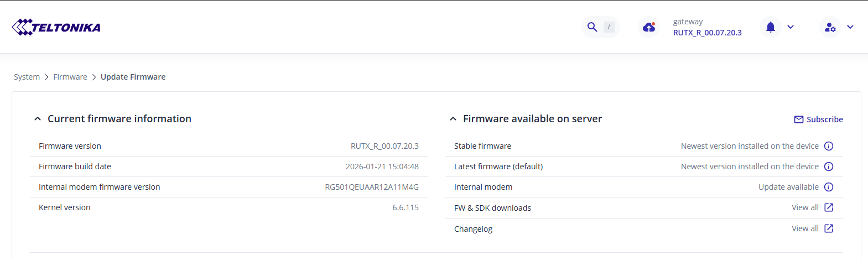The image size is (868, 260).
Task: Click the Teltonika logo
Action: 56,27
